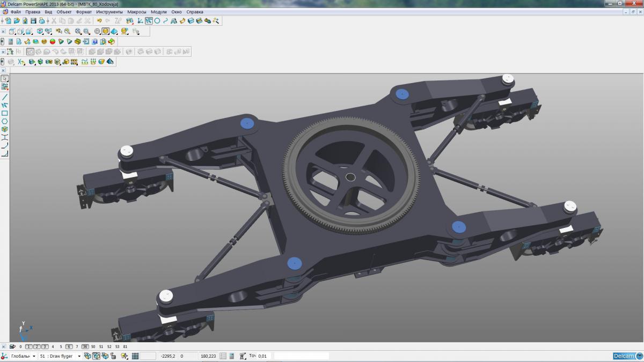Toggle the grid icon in status bar
Viewport: 644px width, 362px height.
coord(135,356)
